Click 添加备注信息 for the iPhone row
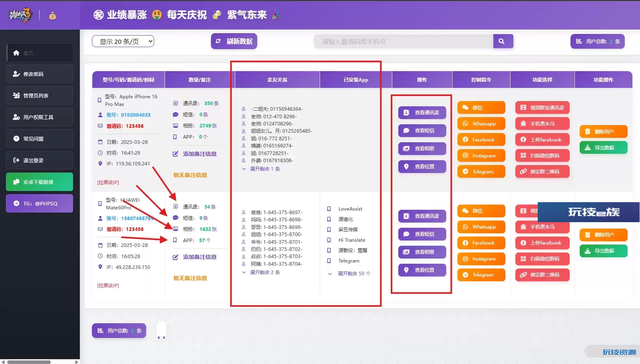 [195, 154]
